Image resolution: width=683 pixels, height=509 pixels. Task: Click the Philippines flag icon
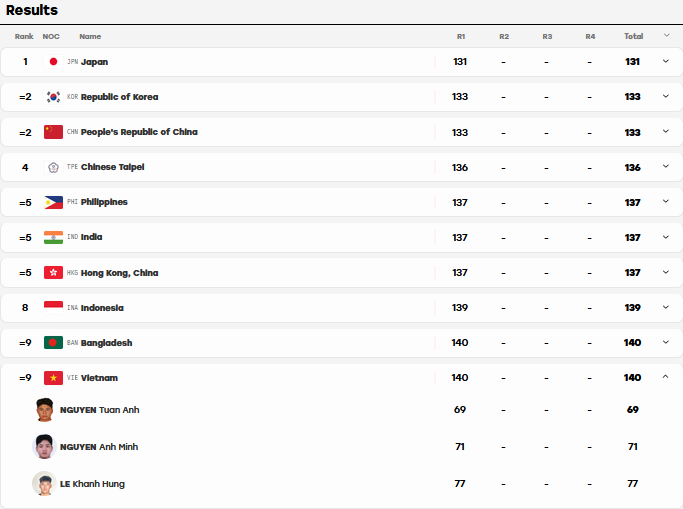pos(53,202)
